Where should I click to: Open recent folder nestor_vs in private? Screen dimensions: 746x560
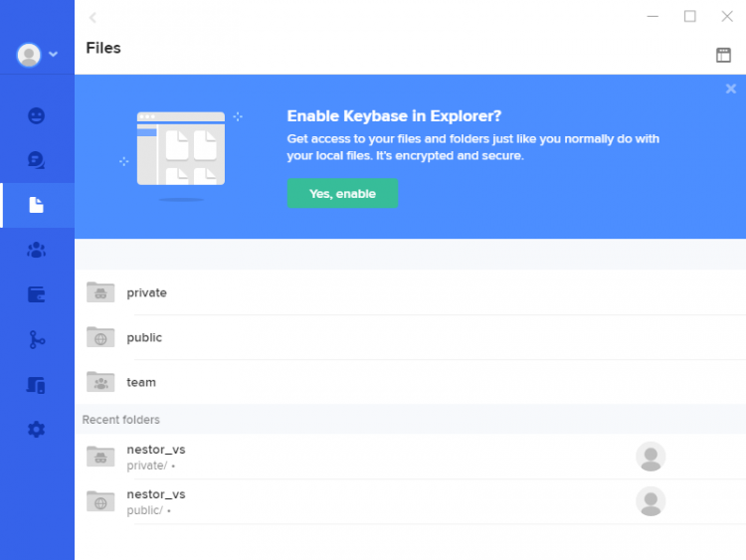(x=155, y=457)
